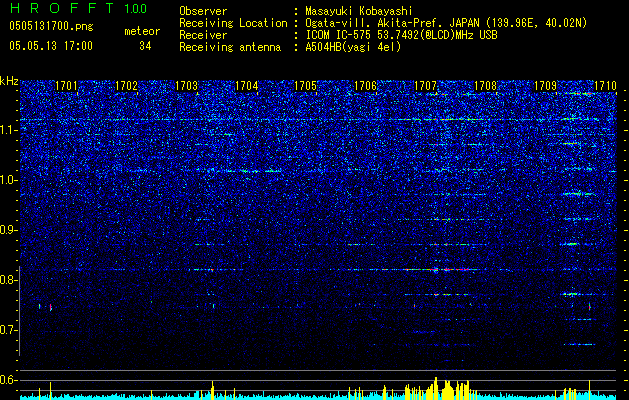The height and width of the screenshot is (400, 629).
Task: Click the 1702 time marker
Action: [126, 86]
